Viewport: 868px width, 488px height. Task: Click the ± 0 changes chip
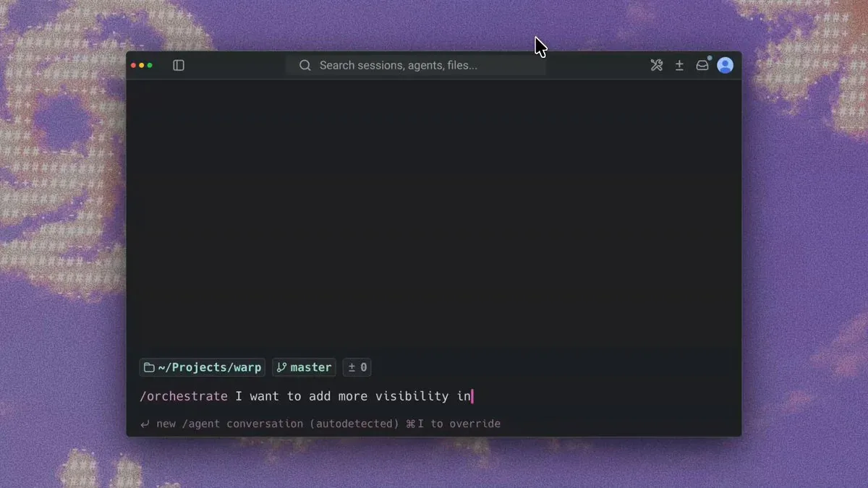[x=357, y=367]
